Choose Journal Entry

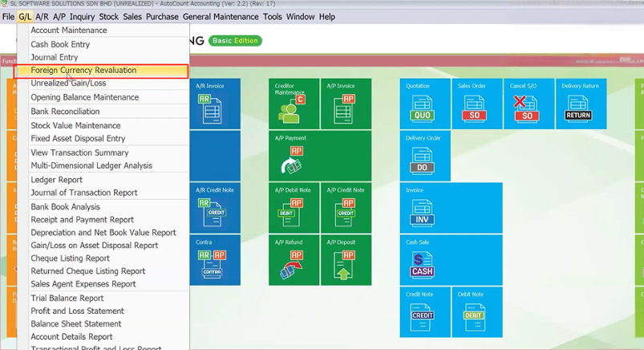(x=103, y=57)
